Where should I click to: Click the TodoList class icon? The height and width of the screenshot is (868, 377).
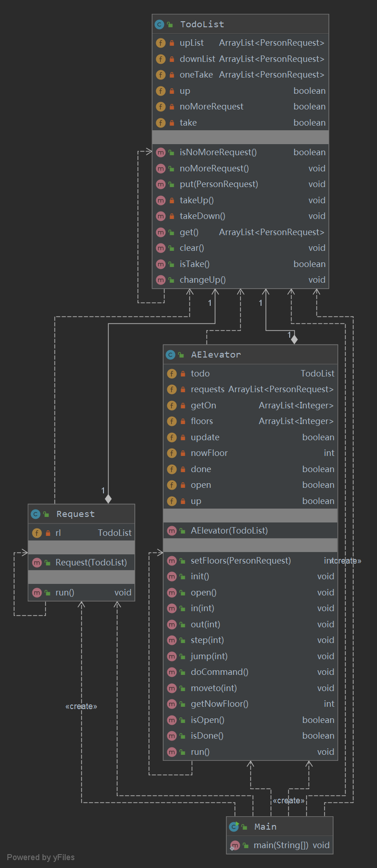coord(159,24)
